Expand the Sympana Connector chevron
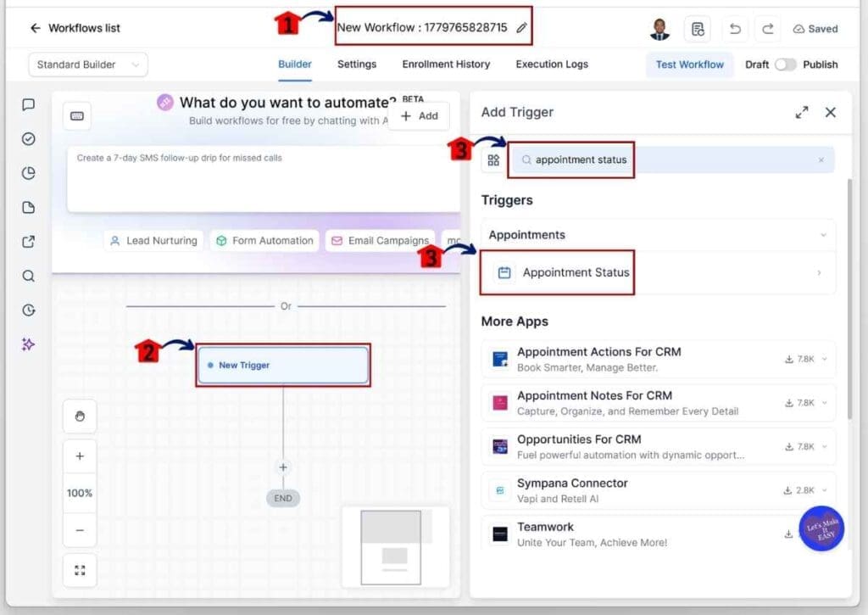 825,490
